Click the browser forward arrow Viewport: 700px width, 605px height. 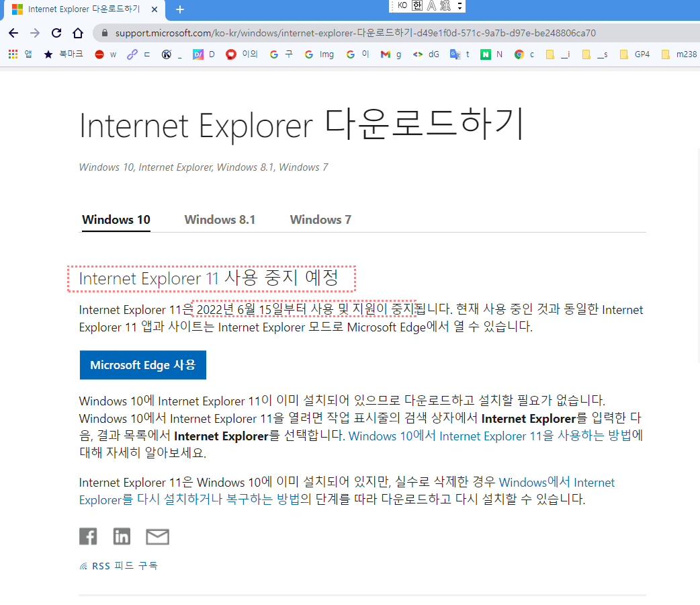35,33
